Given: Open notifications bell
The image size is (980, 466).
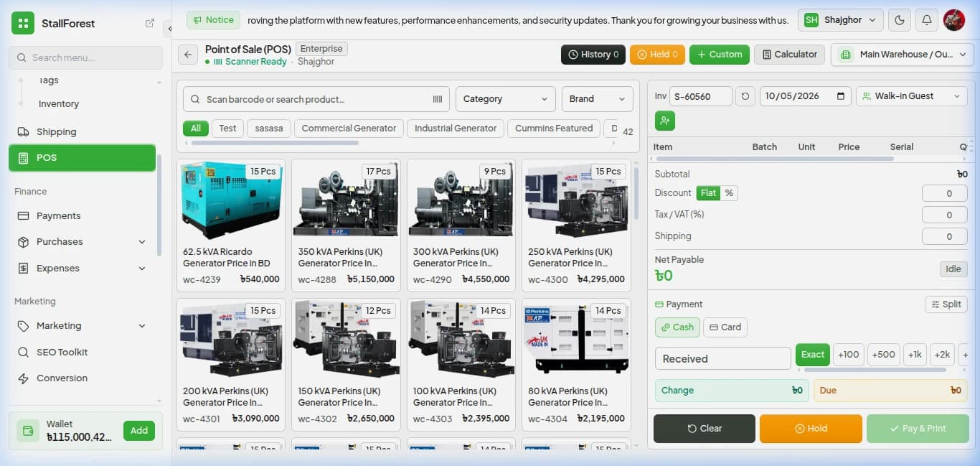Looking at the screenshot, I should 927,20.
